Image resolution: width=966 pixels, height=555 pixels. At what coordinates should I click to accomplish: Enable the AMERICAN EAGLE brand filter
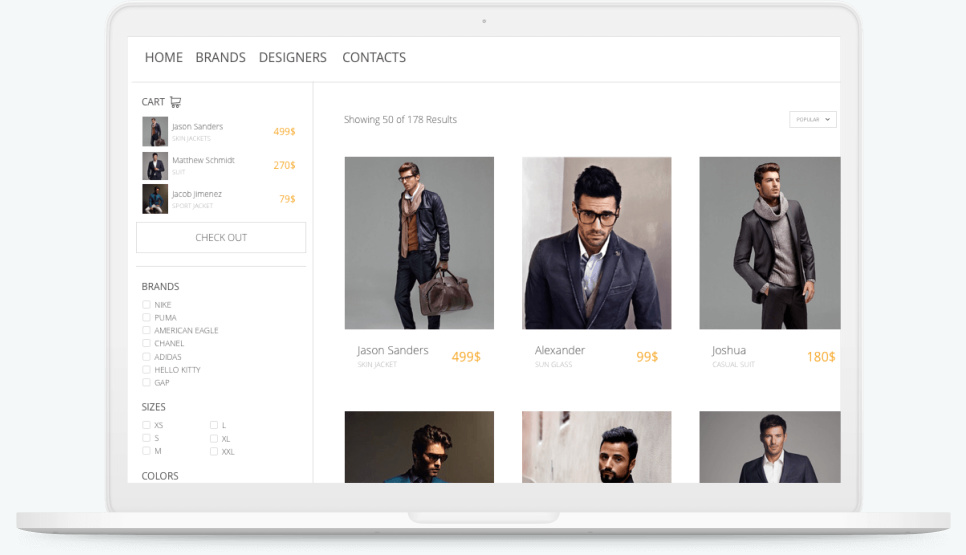(146, 330)
